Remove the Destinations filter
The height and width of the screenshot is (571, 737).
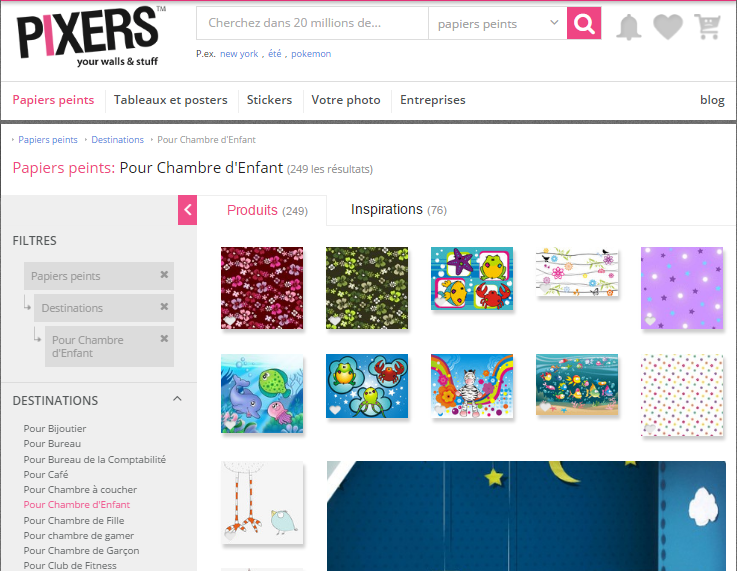pos(164,306)
